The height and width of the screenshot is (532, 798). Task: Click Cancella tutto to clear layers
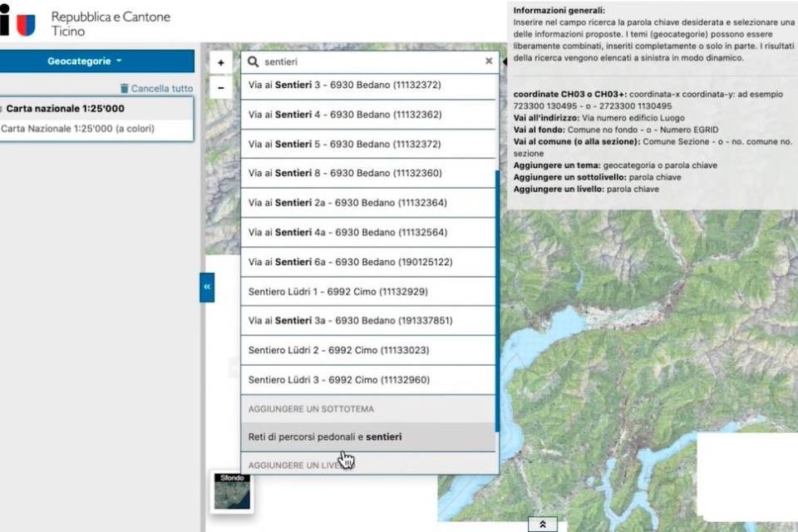(x=157, y=88)
